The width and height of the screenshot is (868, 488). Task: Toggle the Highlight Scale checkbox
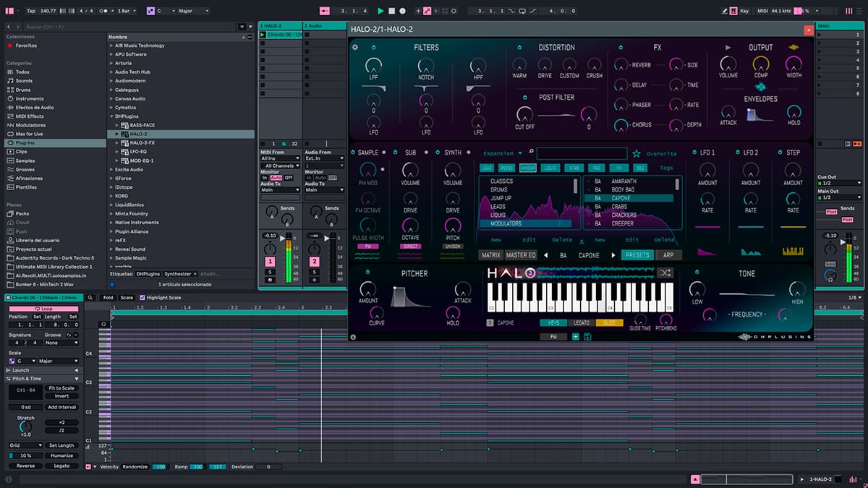[142, 298]
